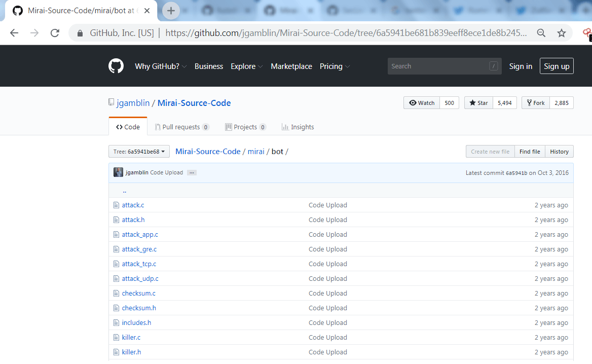Click the file icon beside attack.h
The height and width of the screenshot is (364, 592).
[116, 220]
